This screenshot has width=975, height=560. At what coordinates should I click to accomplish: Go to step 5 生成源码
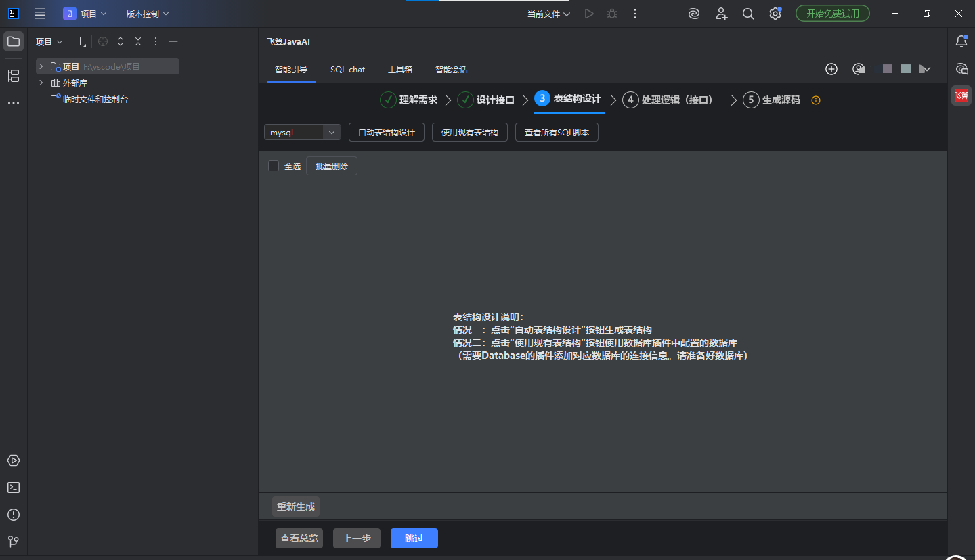pyautogui.click(x=771, y=100)
